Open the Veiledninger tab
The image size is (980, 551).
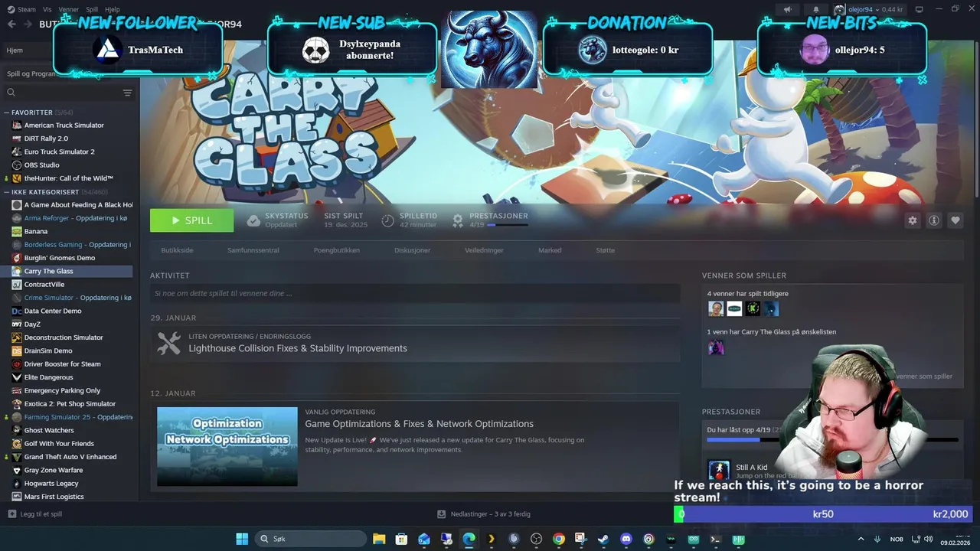click(x=484, y=250)
